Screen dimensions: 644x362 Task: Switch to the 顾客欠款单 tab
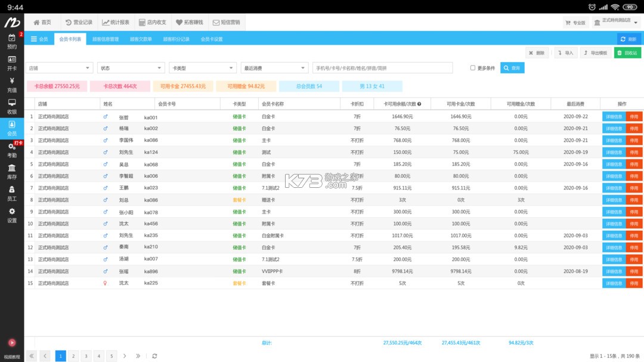click(141, 39)
